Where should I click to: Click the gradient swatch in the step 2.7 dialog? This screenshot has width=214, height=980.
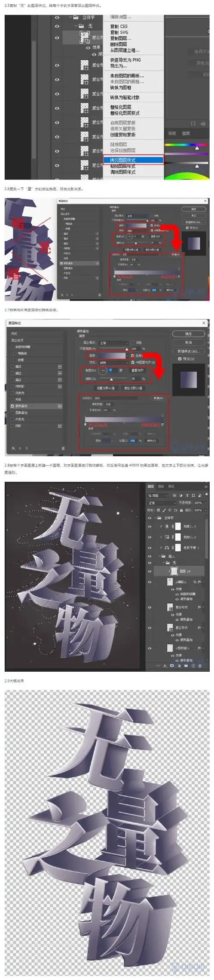tap(113, 356)
